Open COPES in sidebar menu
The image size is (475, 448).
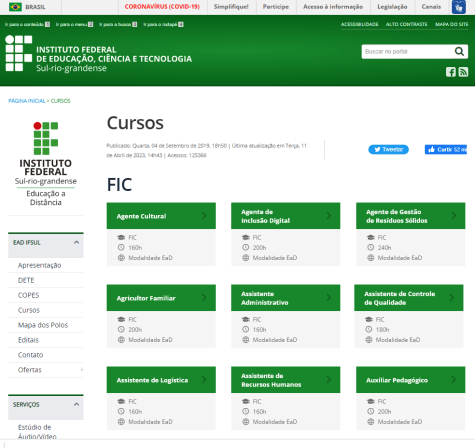pos(28,295)
